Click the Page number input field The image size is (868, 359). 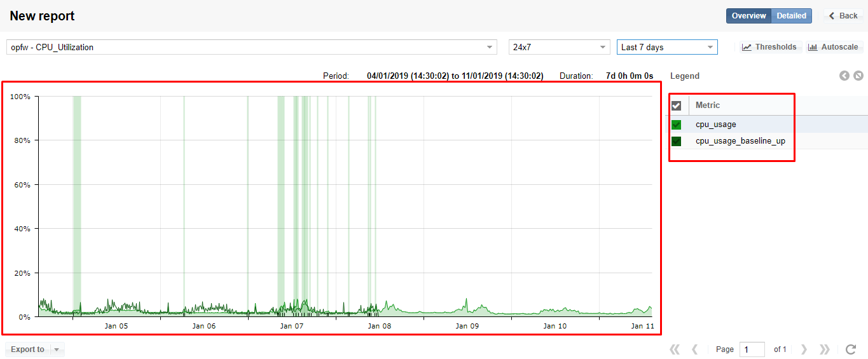(752, 349)
